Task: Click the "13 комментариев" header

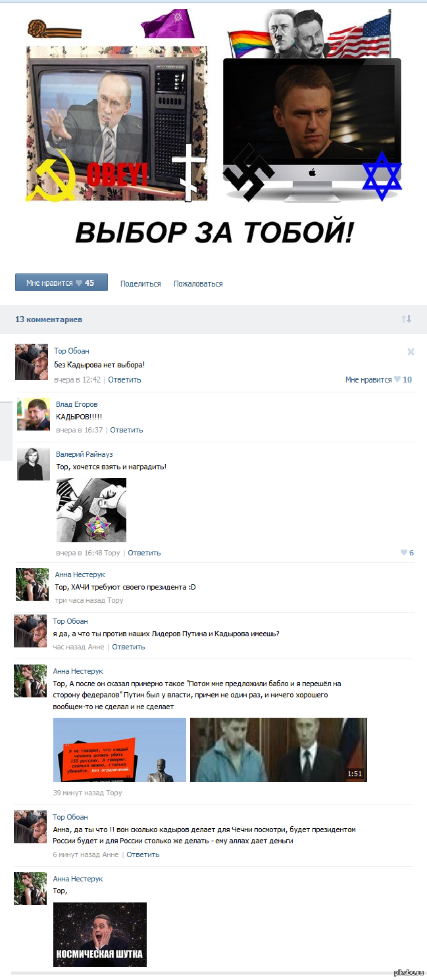Action: click(x=49, y=319)
